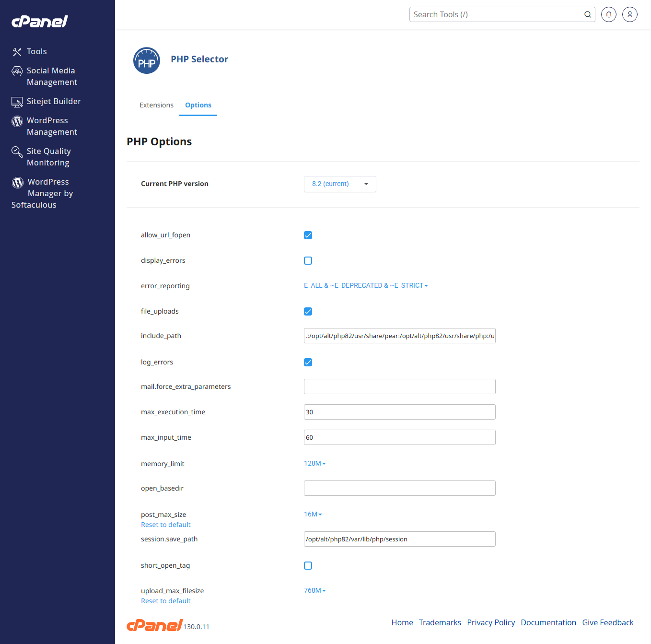
Task: Click the notifications bell icon
Action: click(608, 14)
